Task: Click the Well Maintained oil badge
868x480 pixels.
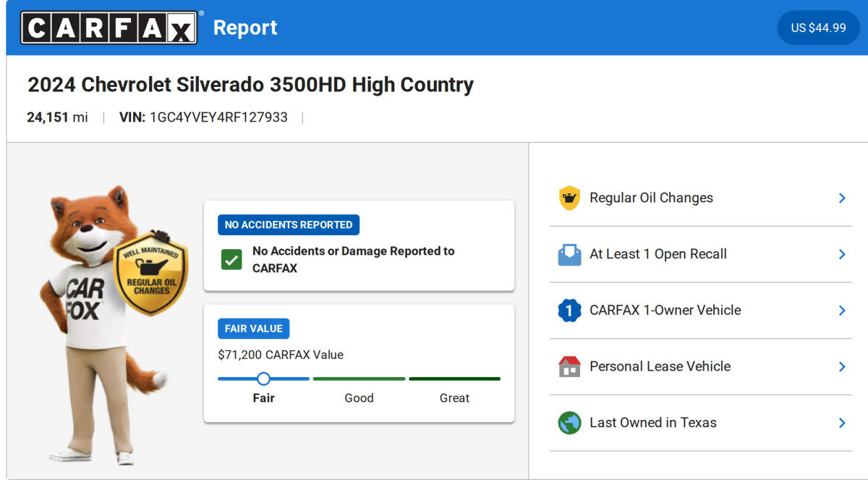Action: click(151, 274)
